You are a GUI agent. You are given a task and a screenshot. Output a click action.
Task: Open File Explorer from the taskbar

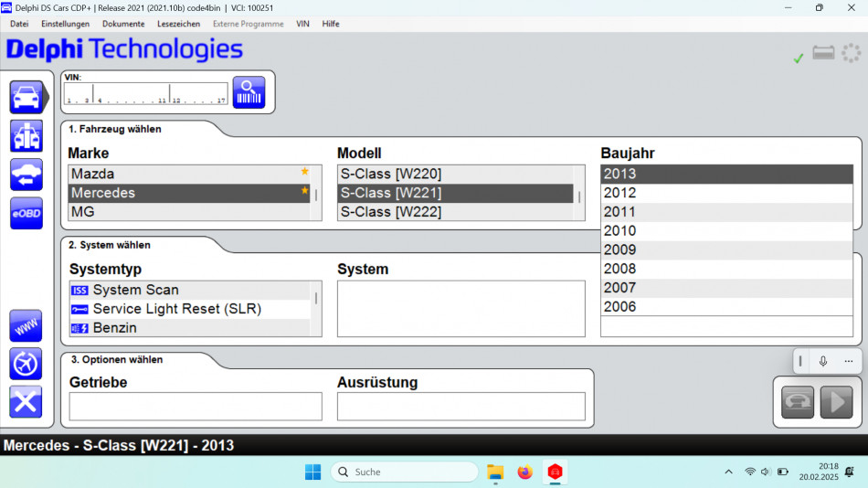point(495,472)
